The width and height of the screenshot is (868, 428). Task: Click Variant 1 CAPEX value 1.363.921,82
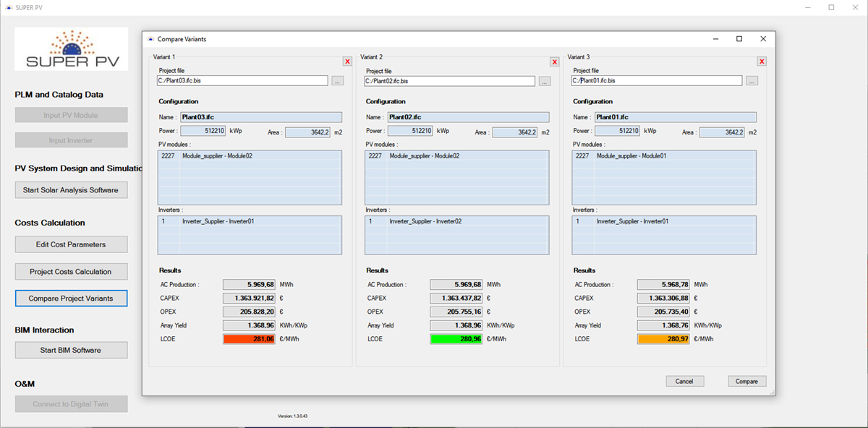click(250, 298)
